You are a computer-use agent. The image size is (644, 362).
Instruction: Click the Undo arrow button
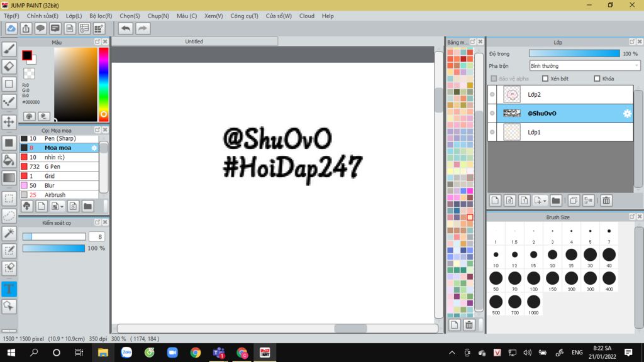[126, 28]
